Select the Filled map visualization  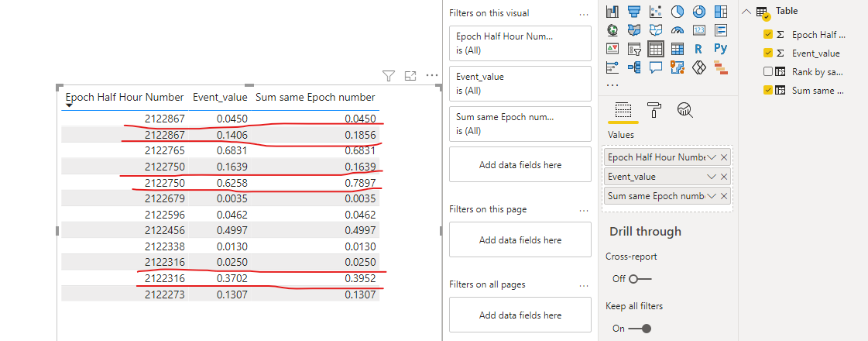pos(634,30)
